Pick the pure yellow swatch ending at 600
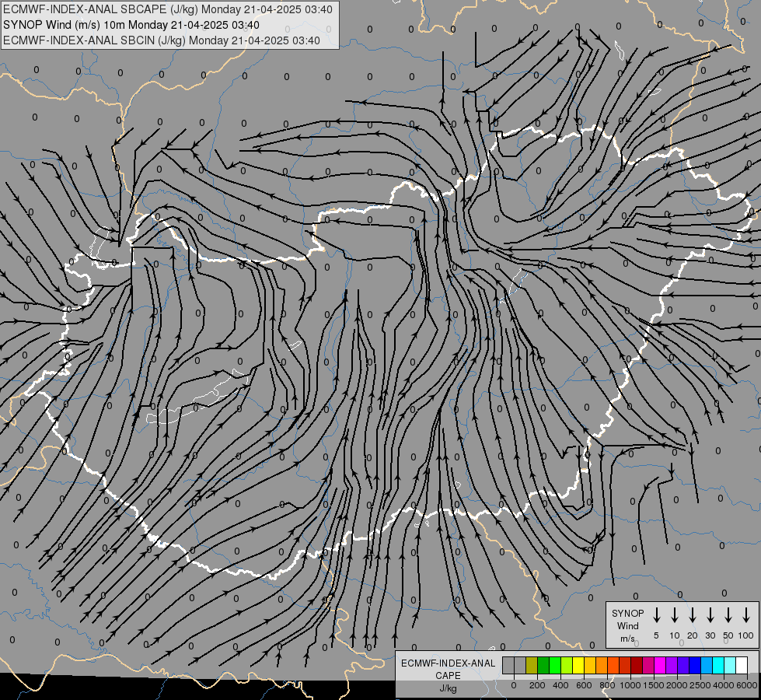This screenshot has width=761, height=700. (578, 665)
